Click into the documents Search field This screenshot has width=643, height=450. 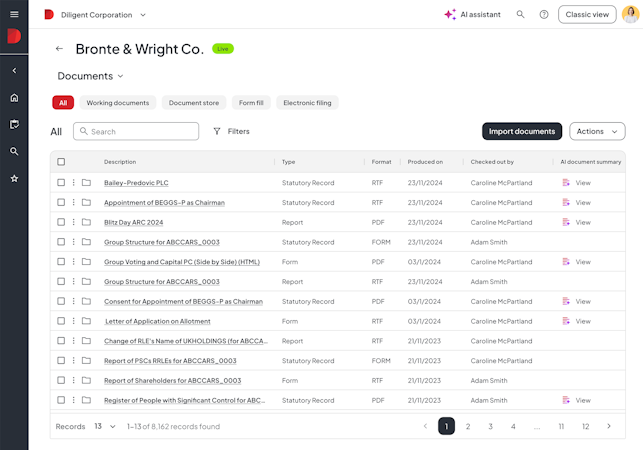click(x=136, y=131)
